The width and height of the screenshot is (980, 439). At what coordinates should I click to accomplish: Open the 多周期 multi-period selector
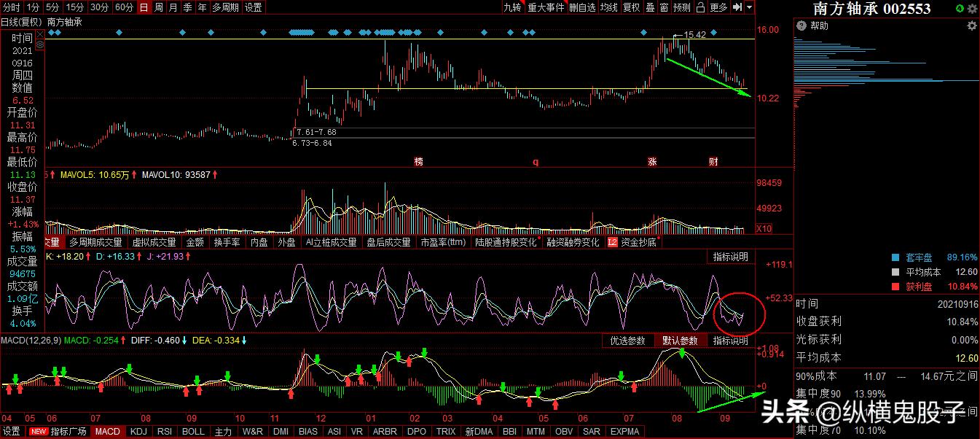point(226,7)
